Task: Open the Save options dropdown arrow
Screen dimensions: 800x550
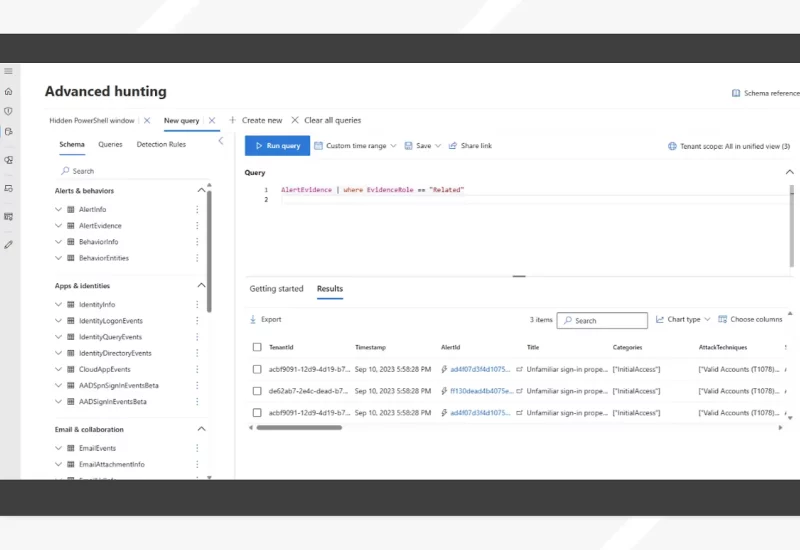Action: pyautogui.click(x=438, y=146)
